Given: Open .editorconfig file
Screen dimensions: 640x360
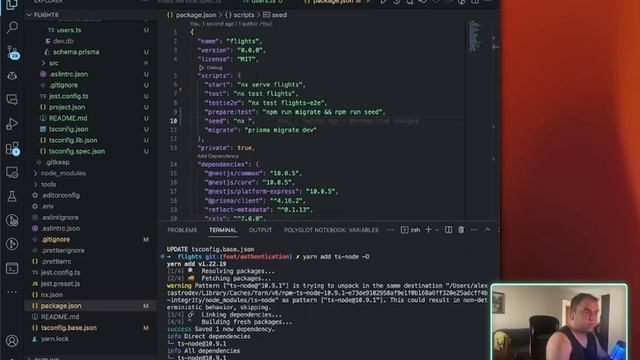Looking at the screenshot, I should [x=60, y=196].
